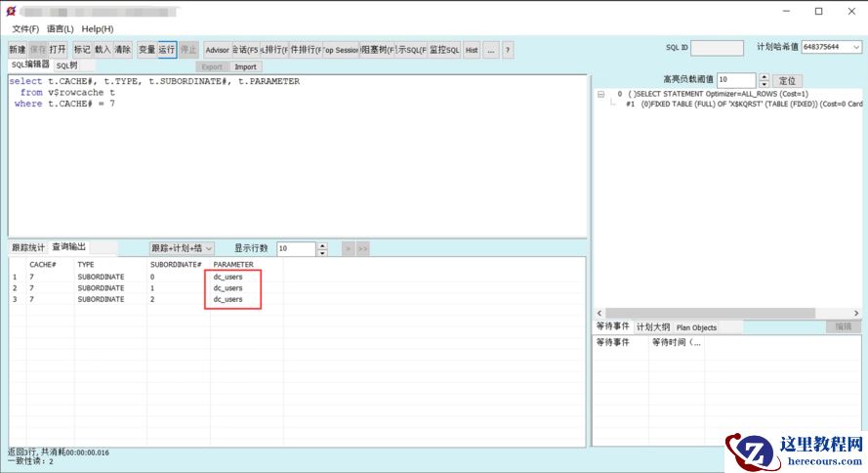Open the 跟踪+计划+结 dropdown

click(182, 248)
